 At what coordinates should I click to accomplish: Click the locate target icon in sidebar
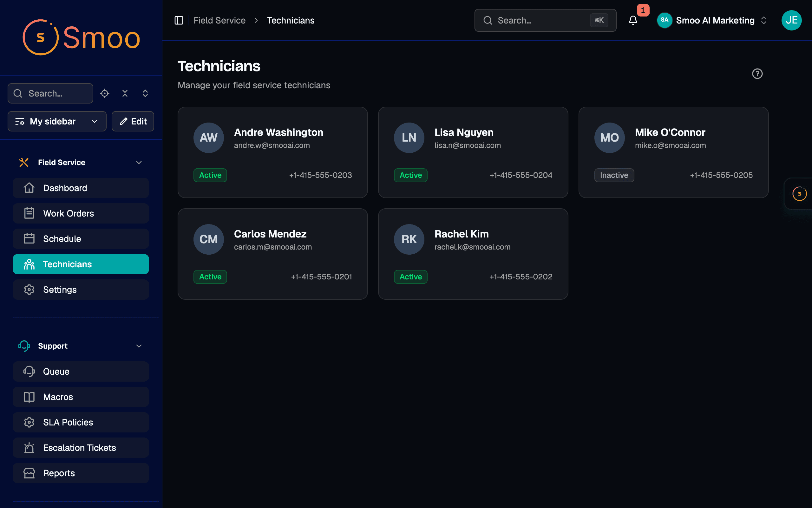105,93
